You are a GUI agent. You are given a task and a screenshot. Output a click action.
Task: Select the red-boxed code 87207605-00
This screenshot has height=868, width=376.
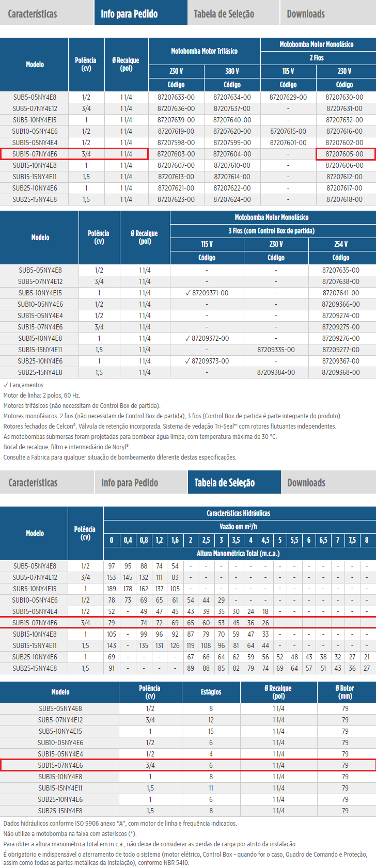344,154
